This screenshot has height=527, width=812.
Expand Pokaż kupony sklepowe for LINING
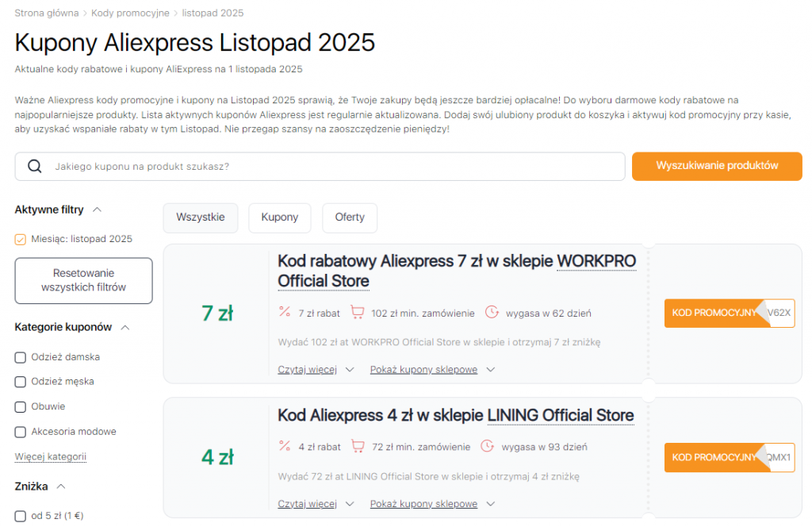(431, 504)
